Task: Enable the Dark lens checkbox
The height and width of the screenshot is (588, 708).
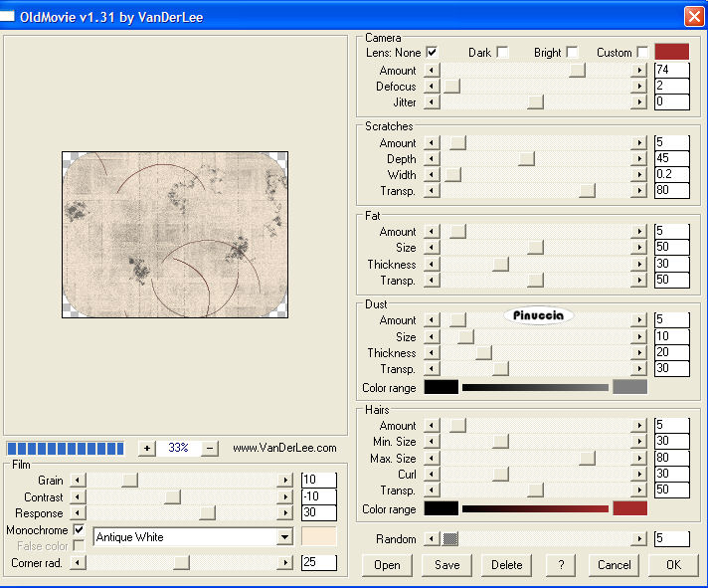Action: click(502, 52)
